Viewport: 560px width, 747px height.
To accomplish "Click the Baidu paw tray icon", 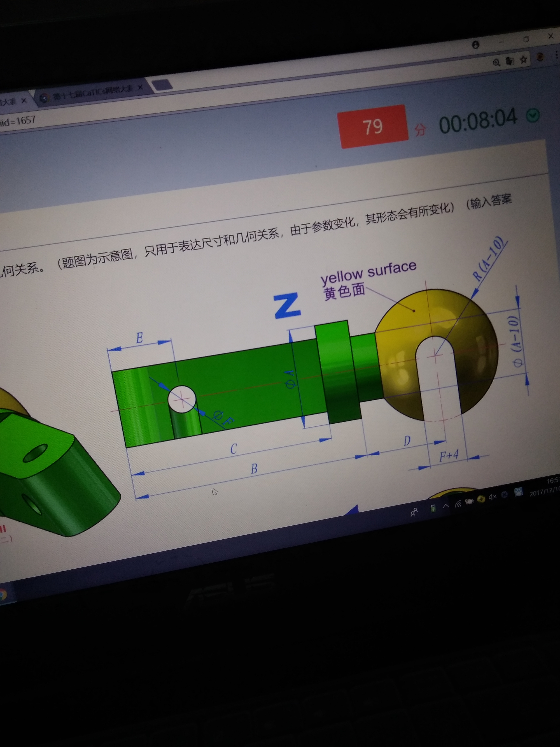I will [518, 492].
